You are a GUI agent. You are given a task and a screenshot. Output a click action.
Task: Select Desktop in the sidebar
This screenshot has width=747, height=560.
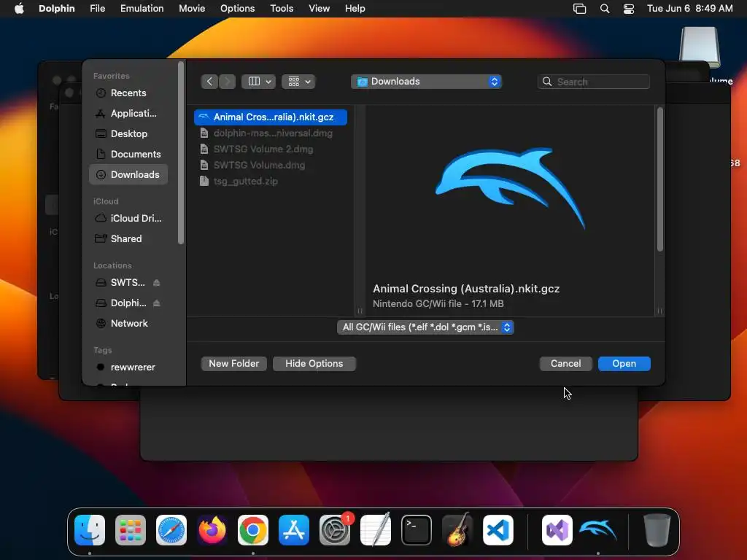point(128,134)
